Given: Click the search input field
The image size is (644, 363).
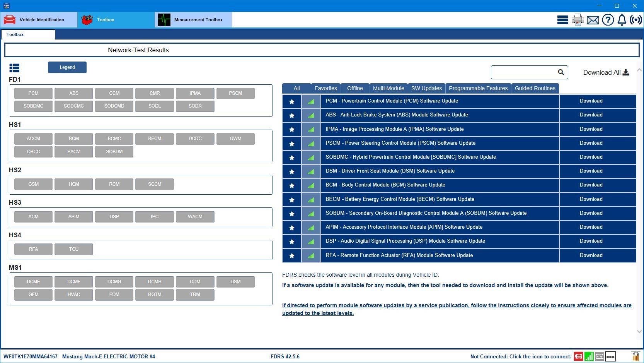Looking at the screenshot, I should point(524,72).
